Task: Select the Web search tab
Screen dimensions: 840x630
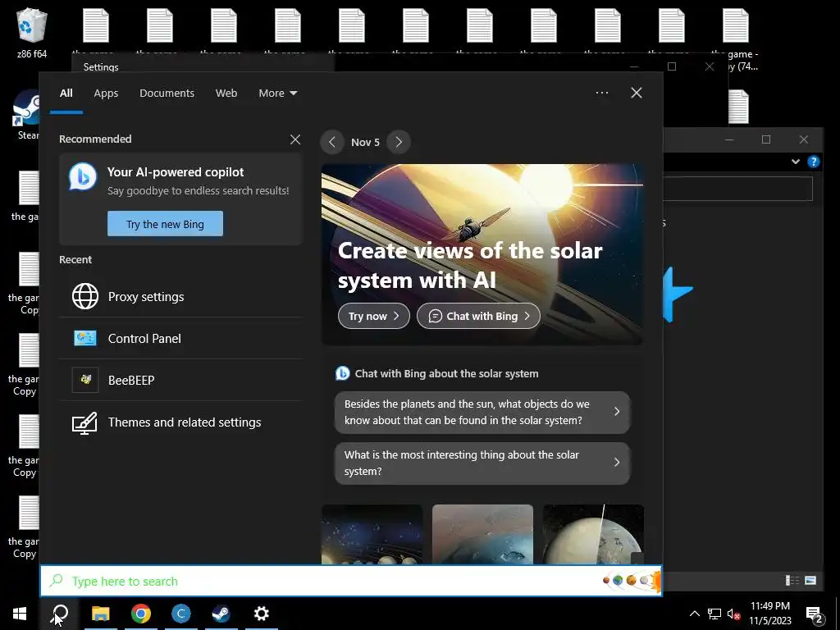Action: 226,94
